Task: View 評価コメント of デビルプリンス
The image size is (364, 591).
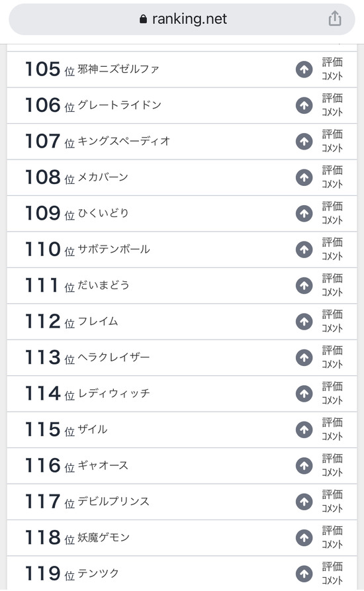Action: coord(332,501)
